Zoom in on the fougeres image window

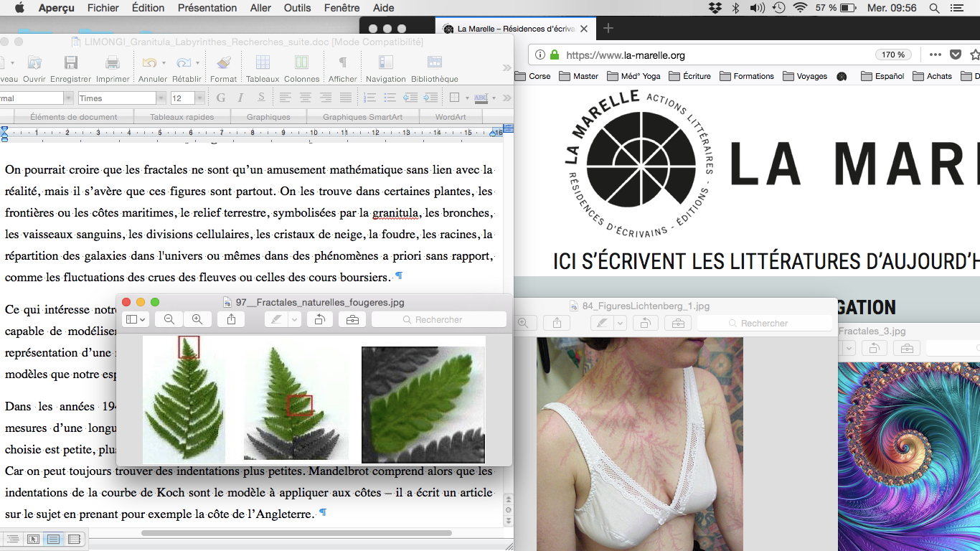(197, 320)
